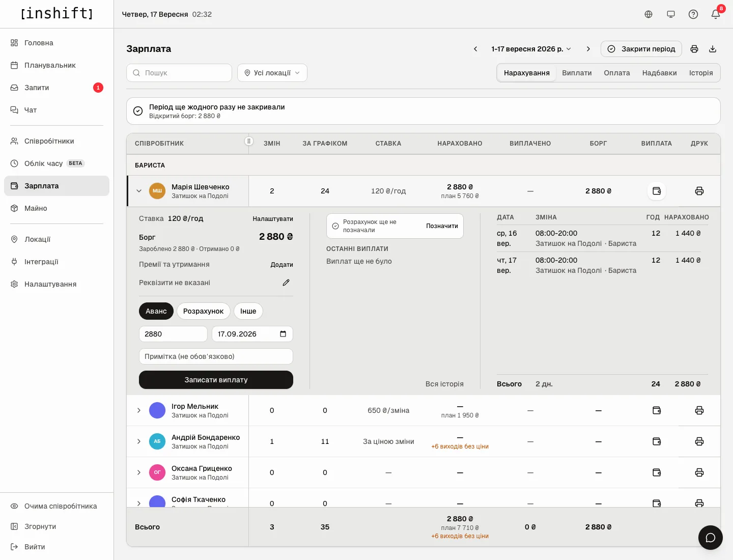
Task: Open the notifications bell
Action: [x=716, y=14]
